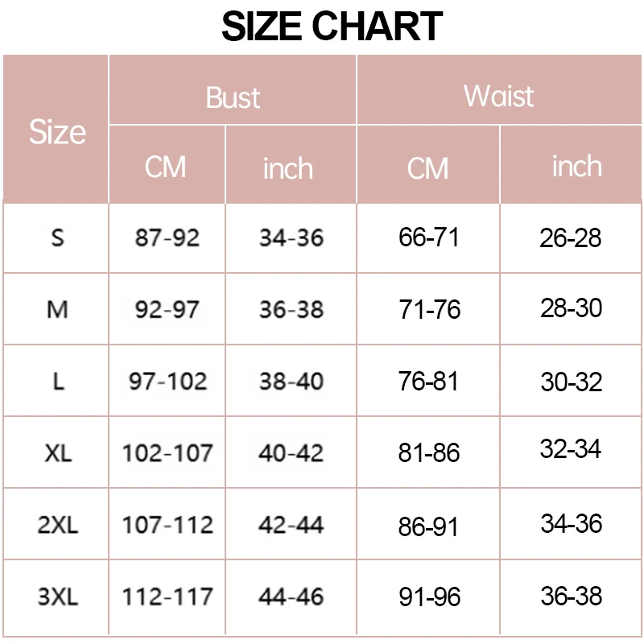Click the 107-112 bust cell
Screen dimensions: 644x644
[167, 525]
